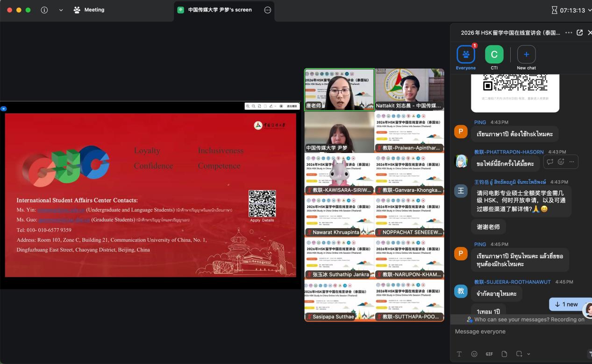
Task: Select 唐老师 video tile
Action: 339,90
